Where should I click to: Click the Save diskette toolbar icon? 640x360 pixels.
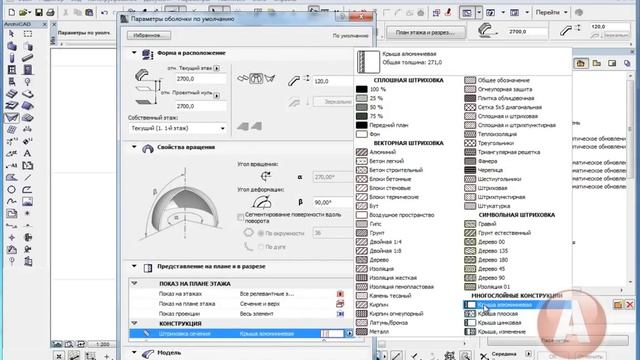pos(39,13)
